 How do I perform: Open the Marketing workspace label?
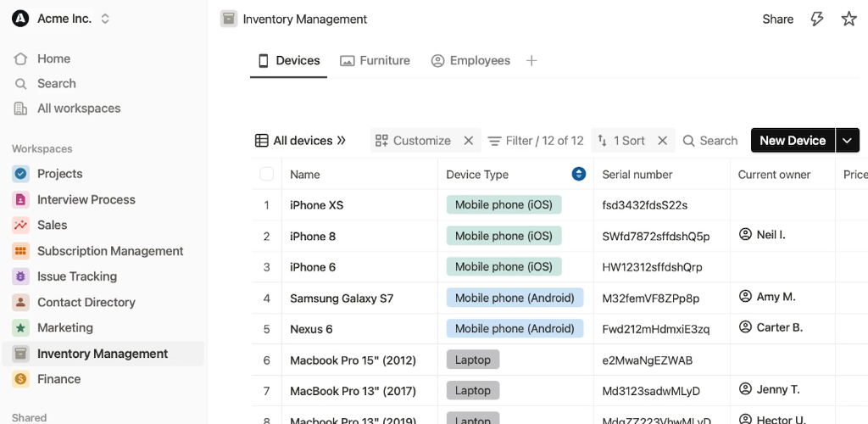point(64,327)
